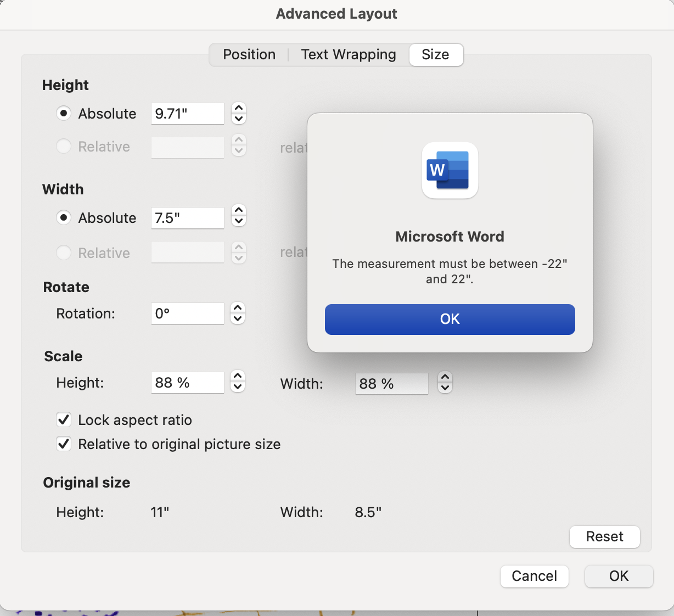The height and width of the screenshot is (616, 674).
Task: Click the Rotation input field
Action: pos(188,313)
